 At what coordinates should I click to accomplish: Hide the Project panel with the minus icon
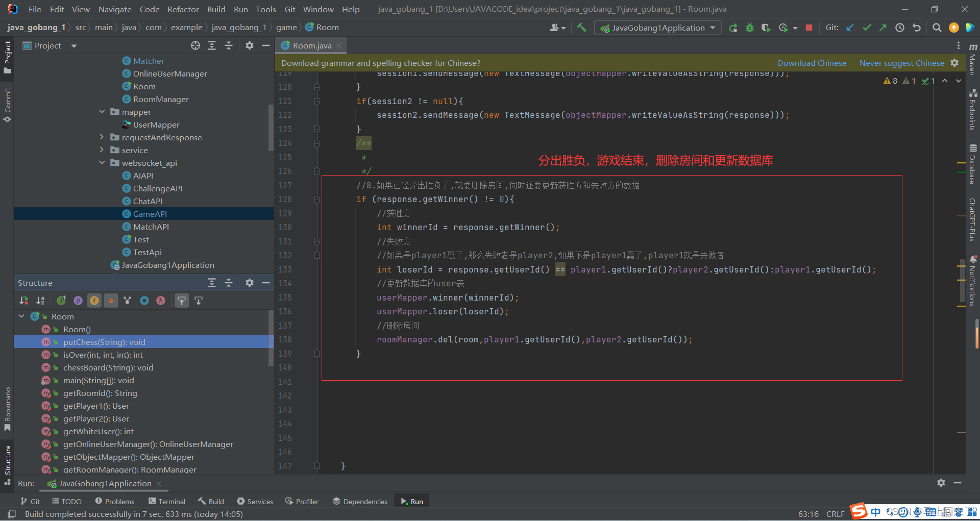tap(266, 45)
